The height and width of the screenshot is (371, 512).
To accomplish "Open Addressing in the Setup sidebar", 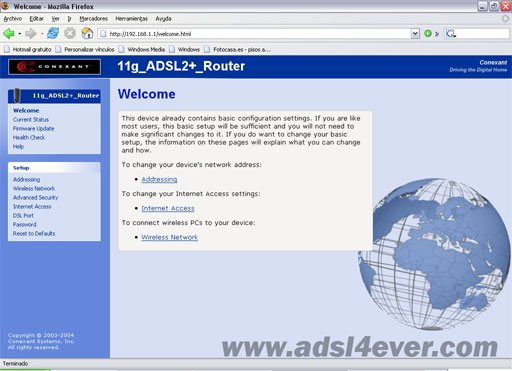I will pos(26,179).
